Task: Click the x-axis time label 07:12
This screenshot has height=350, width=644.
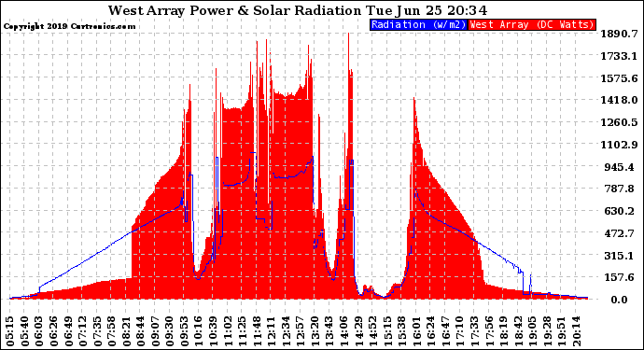Action: coord(82,331)
